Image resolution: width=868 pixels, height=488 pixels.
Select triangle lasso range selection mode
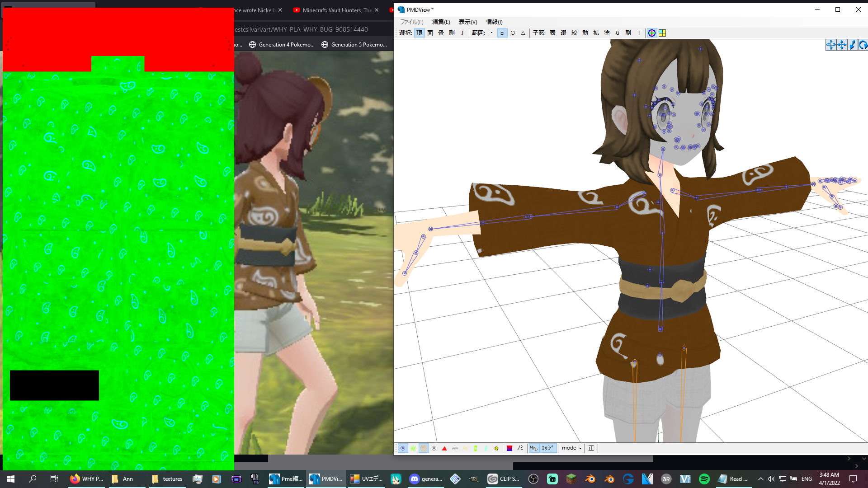point(523,33)
